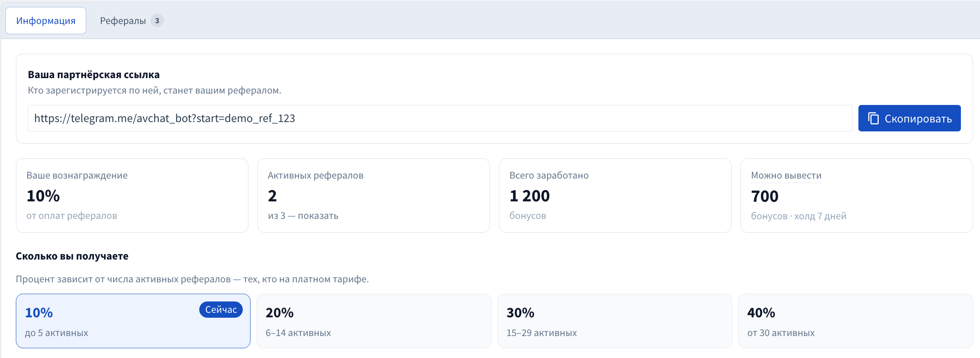Click the text до 5 активных
This screenshot has height=358, width=980.
coord(57,333)
